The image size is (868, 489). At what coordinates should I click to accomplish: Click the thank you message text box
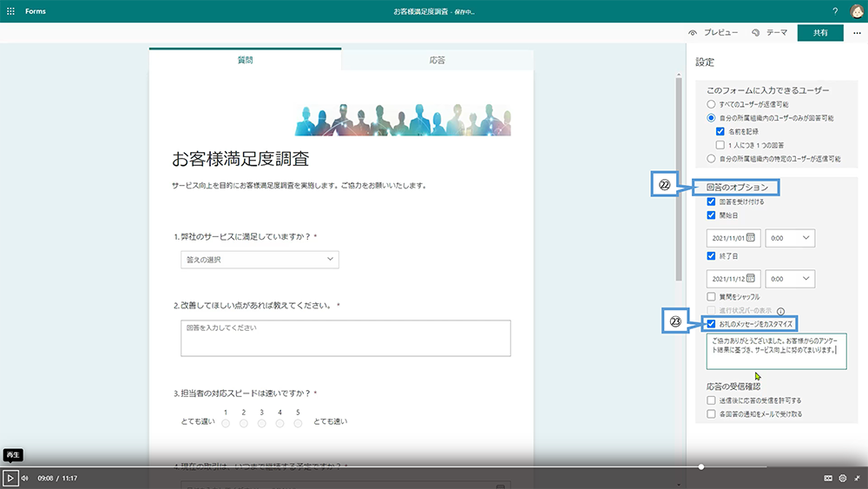[x=776, y=351]
